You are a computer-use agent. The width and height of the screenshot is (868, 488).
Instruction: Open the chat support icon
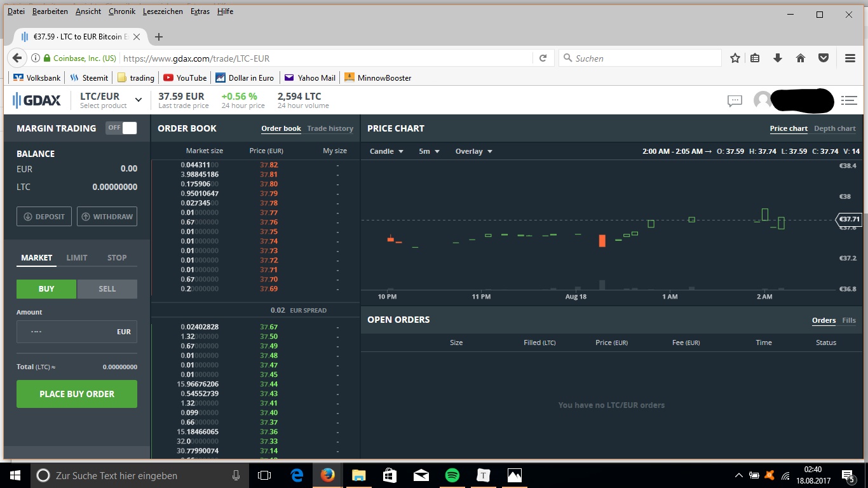tap(735, 100)
